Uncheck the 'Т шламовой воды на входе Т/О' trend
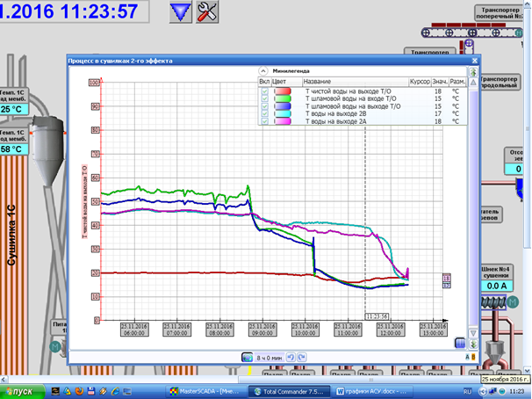 [264, 98]
